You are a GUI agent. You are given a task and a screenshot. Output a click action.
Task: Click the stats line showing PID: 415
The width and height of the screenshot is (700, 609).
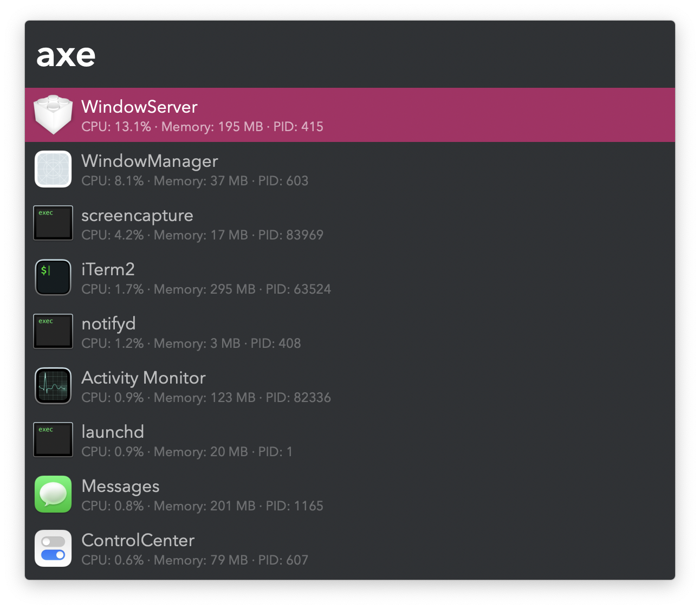point(202,127)
